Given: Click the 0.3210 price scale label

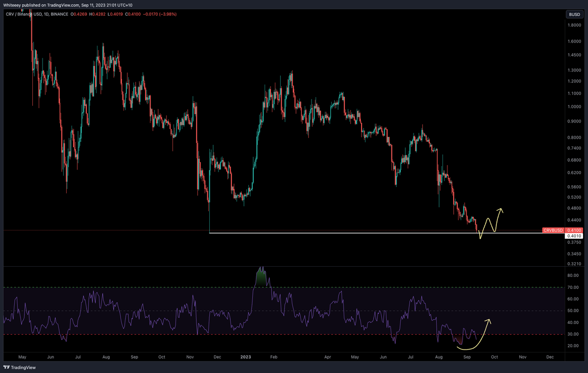Looking at the screenshot, I should [574, 264].
